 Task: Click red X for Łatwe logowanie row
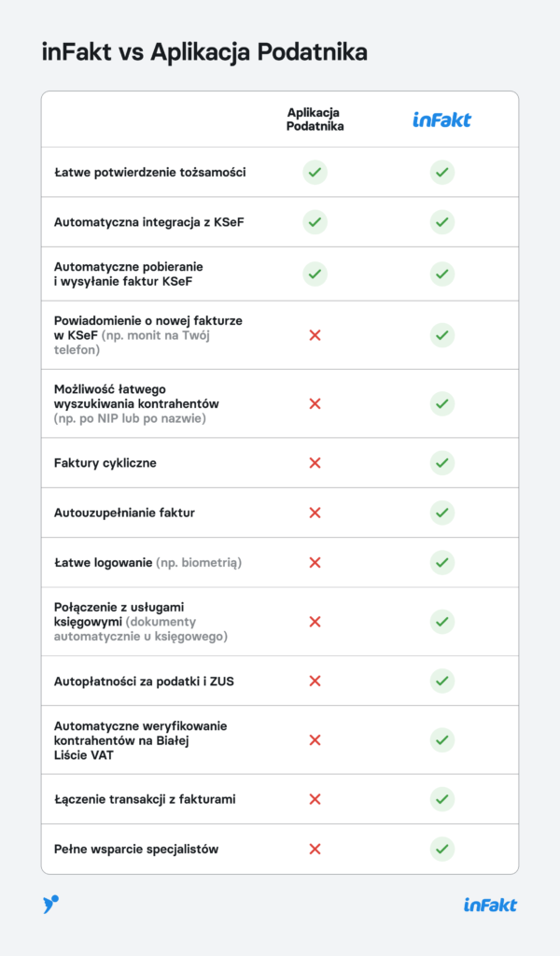(x=315, y=563)
